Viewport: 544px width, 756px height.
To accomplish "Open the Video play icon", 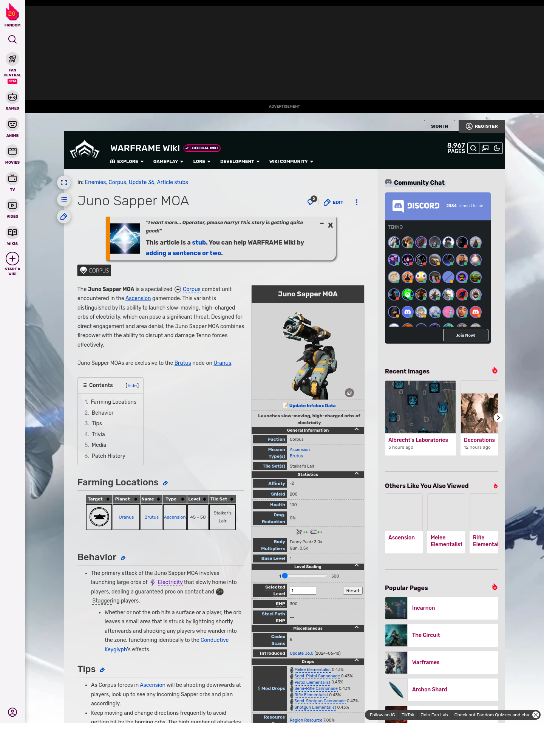I will coord(12,205).
